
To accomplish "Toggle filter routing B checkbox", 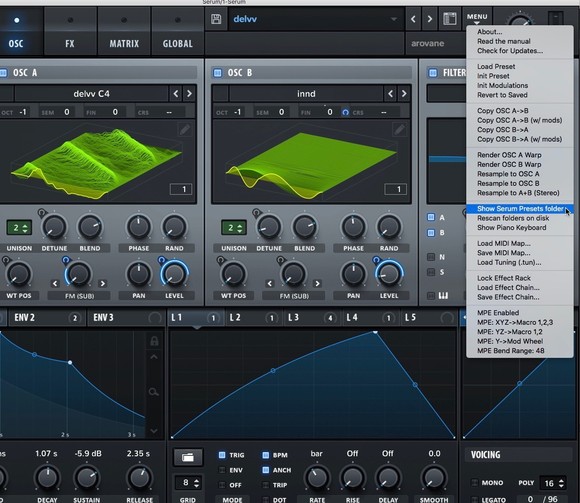I will click(431, 233).
